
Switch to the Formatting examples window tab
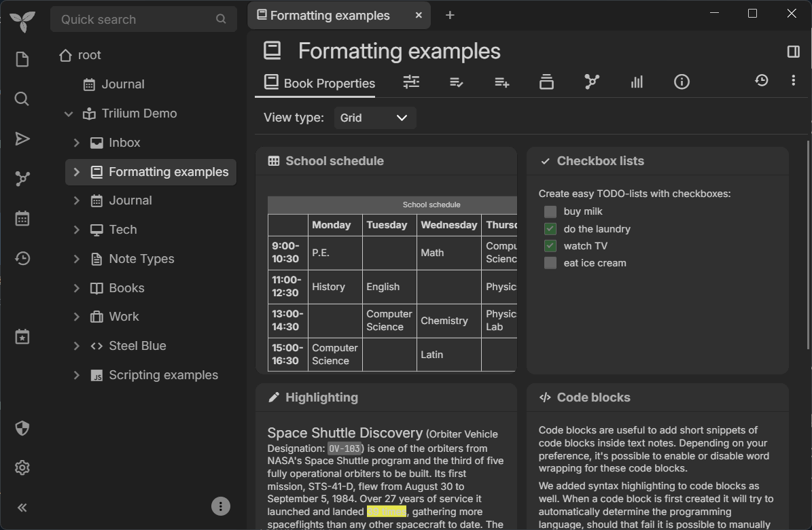330,16
